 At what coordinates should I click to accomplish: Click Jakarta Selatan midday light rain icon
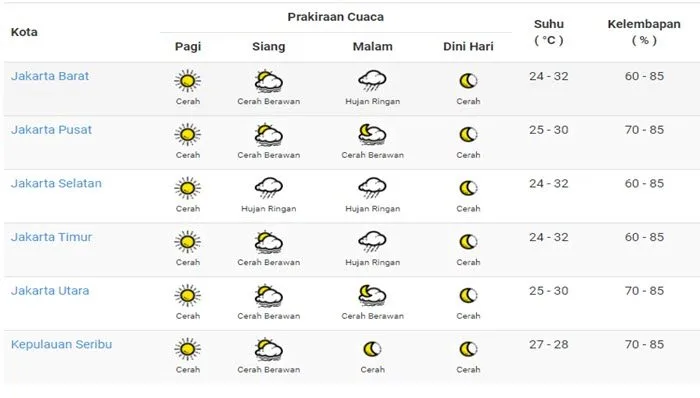[269, 188]
